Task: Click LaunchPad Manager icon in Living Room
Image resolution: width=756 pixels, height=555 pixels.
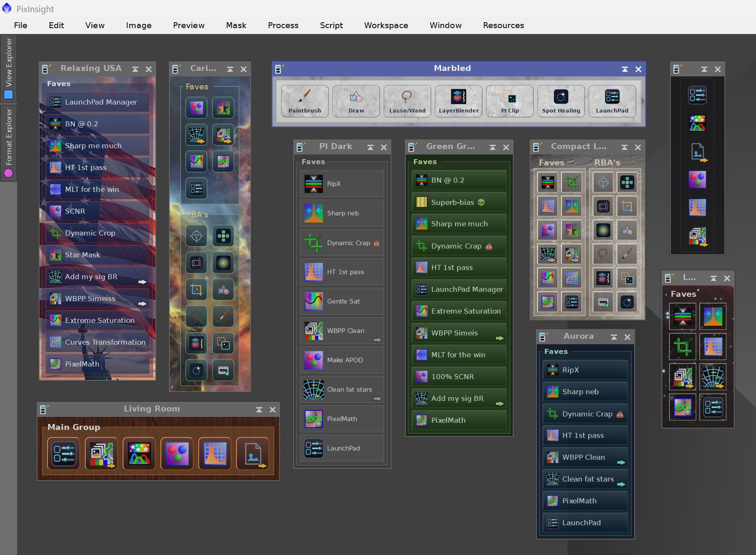Action: 64,453
